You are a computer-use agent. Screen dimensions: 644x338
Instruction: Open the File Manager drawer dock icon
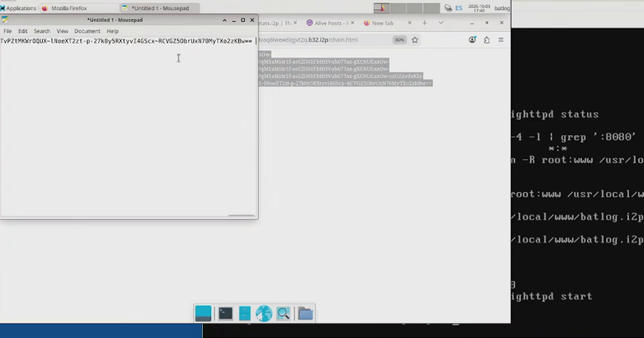tap(244, 314)
